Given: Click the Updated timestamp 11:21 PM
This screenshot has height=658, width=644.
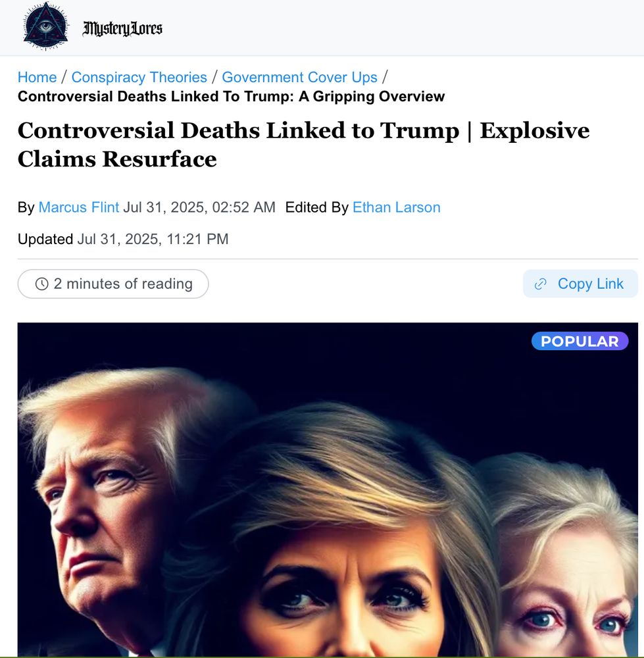Looking at the screenshot, I should 153,240.
